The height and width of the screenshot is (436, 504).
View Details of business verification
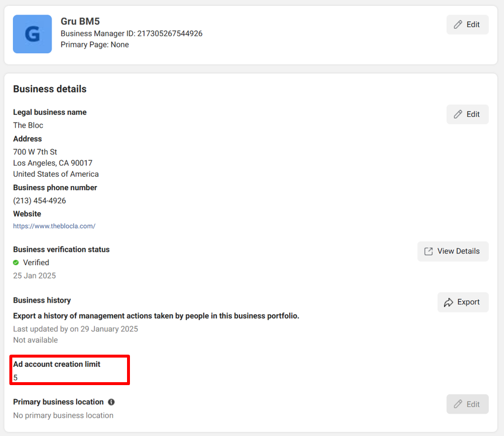(453, 251)
